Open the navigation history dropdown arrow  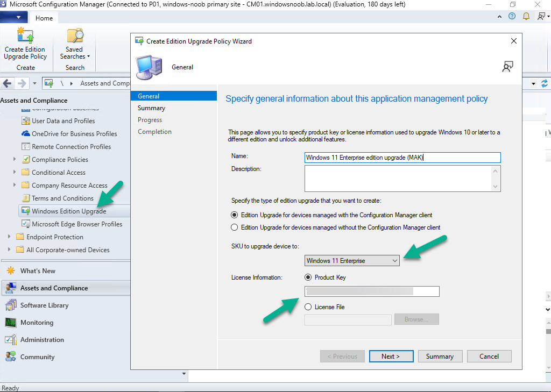[x=34, y=83]
